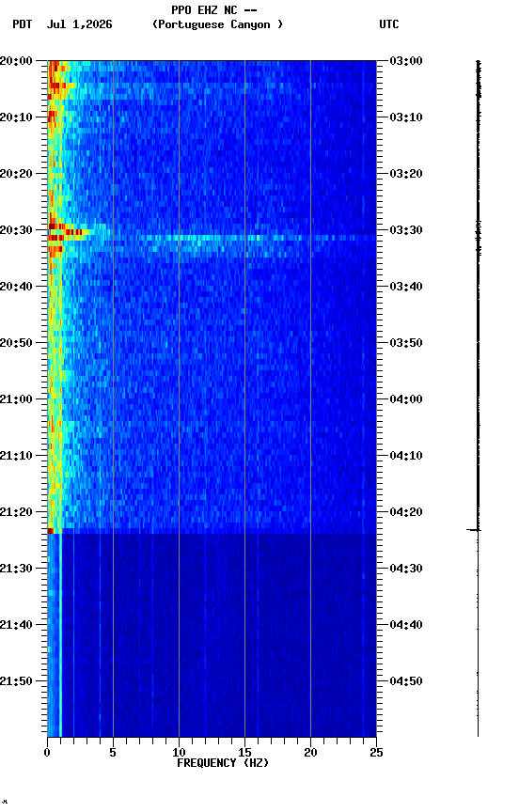Image resolution: width=519 pixels, height=812 pixels.
Task: Click the '5' frequency axis tick label
Action: pos(113,753)
